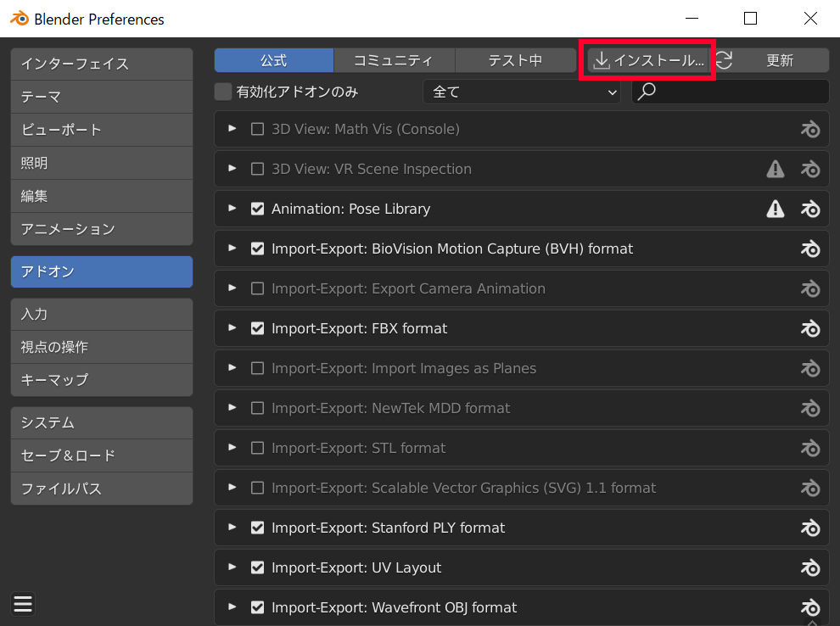
Task: Enable the 3D View: Math Vis (Console) addon
Action: (x=258, y=129)
